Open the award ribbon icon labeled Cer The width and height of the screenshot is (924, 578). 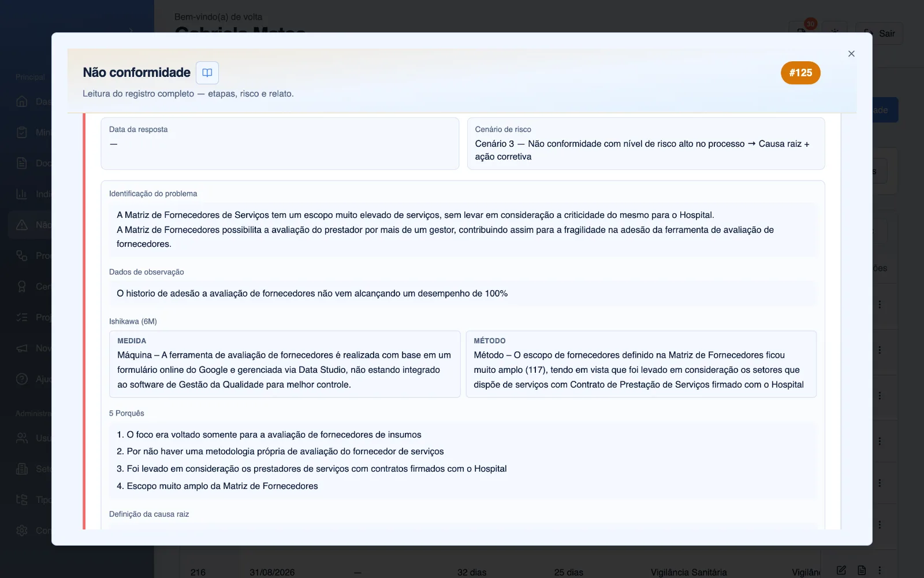tap(22, 287)
